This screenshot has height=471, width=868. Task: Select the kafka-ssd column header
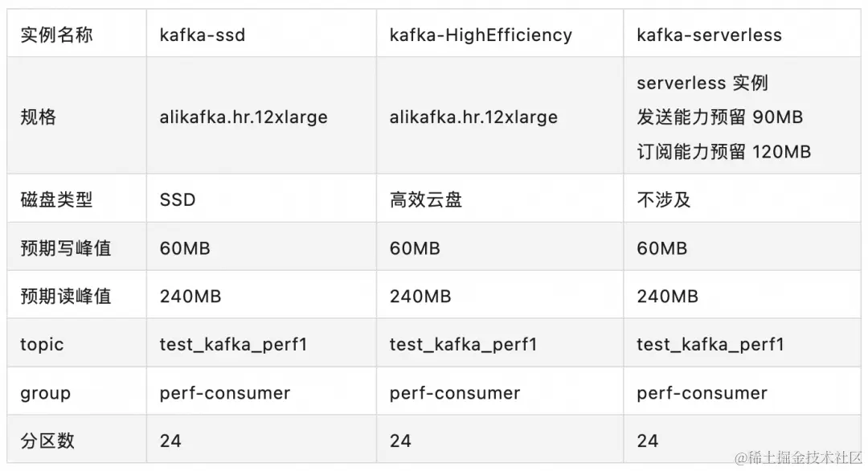[203, 35]
